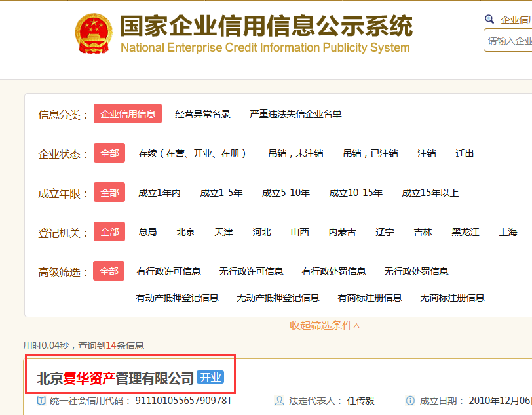The image size is (532, 415).
Task: Click the 2010年12月06 establishment date
Action: coord(500,401)
